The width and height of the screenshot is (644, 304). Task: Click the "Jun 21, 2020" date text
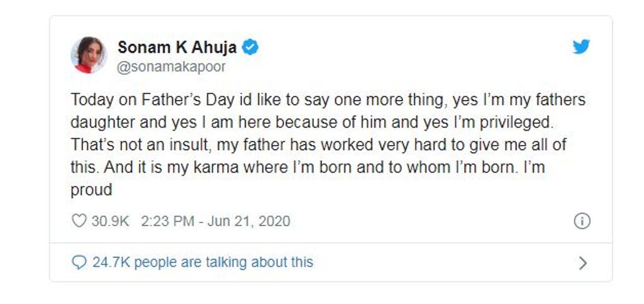click(x=249, y=221)
